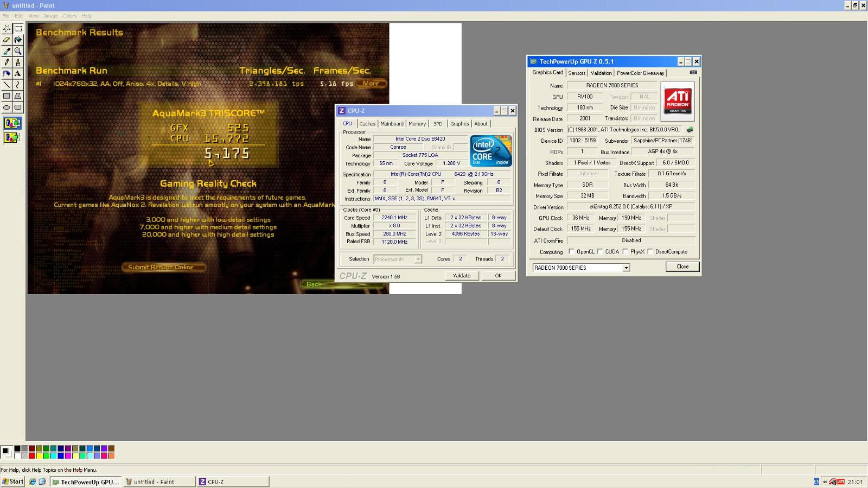Enable the DirectCompute checkbox in GPU-Z
This screenshot has width=868, height=488.
650,251
